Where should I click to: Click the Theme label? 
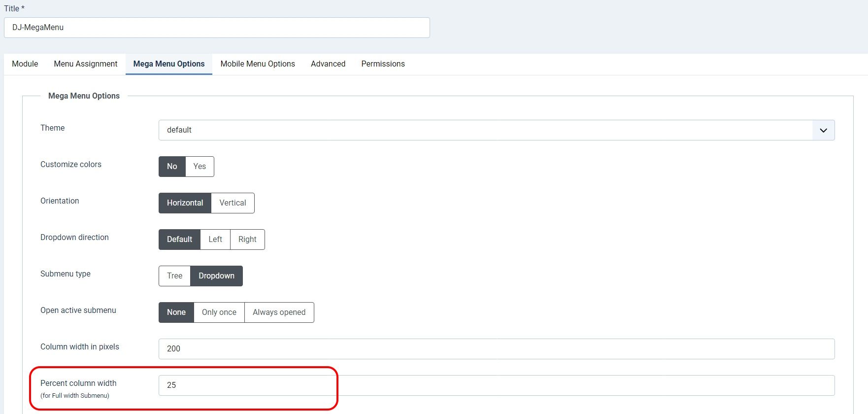click(52, 128)
